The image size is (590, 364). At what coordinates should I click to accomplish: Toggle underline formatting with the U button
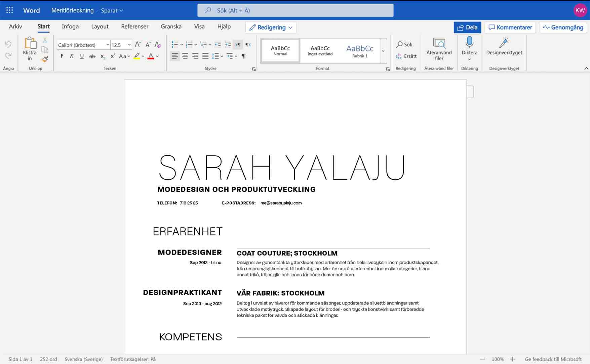point(82,56)
